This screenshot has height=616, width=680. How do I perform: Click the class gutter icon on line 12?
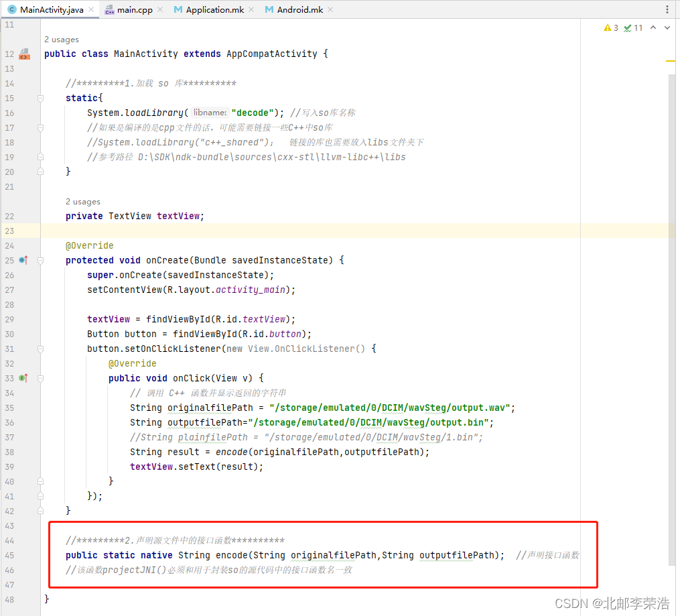point(24,54)
